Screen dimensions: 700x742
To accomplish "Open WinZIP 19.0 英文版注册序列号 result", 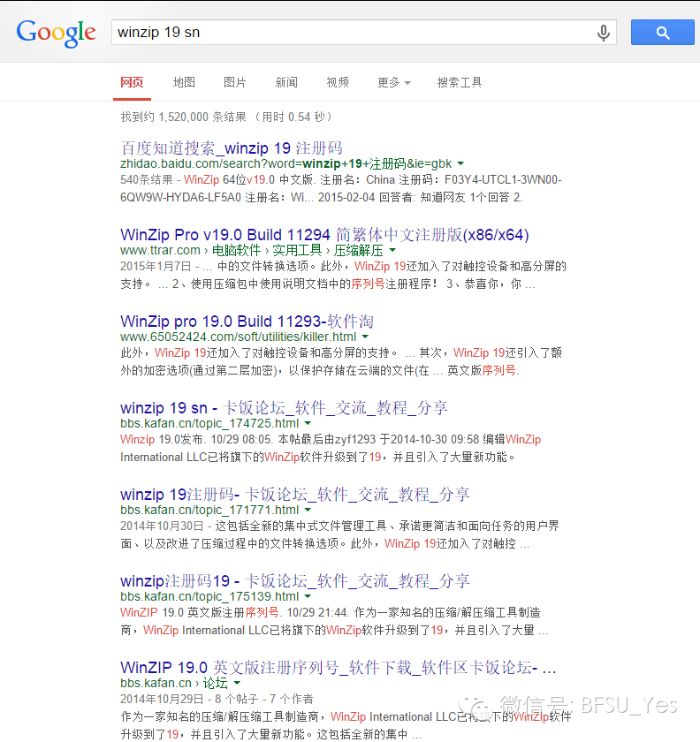I will [x=339, y=668].
